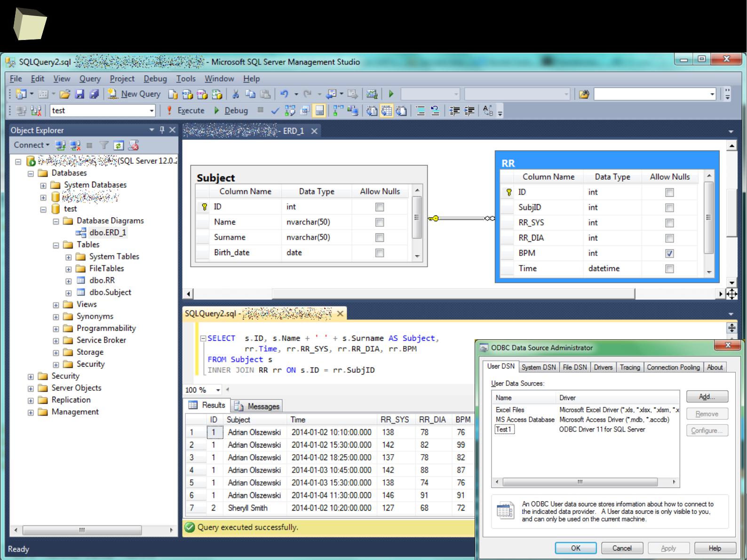This screenshot has height=560, width=747.
Task: Click the Increase Indent icon
Action: pyautogui.click(x=469, y=111)
